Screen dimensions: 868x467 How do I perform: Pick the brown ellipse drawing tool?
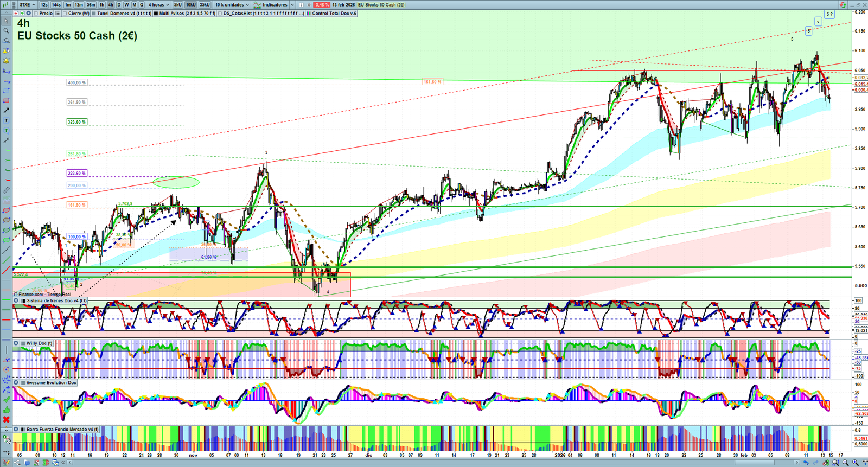click(x=6, y=220)
